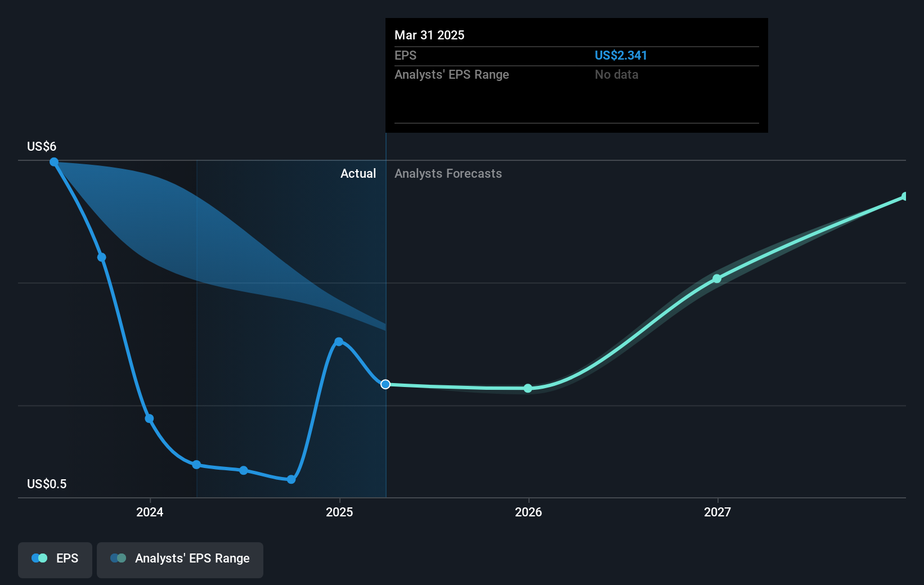Click the Analysts Forecasts label

pos(448,173)
